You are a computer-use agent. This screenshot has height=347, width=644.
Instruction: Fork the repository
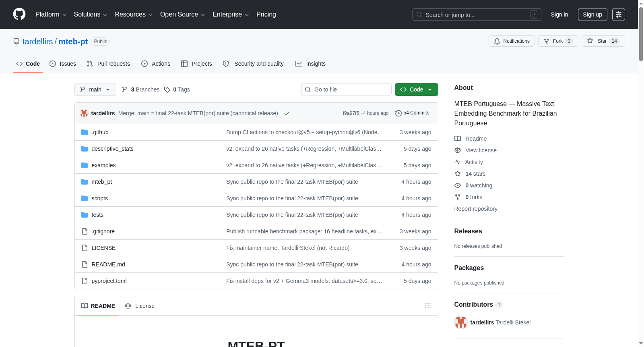(x=558, y=41)
